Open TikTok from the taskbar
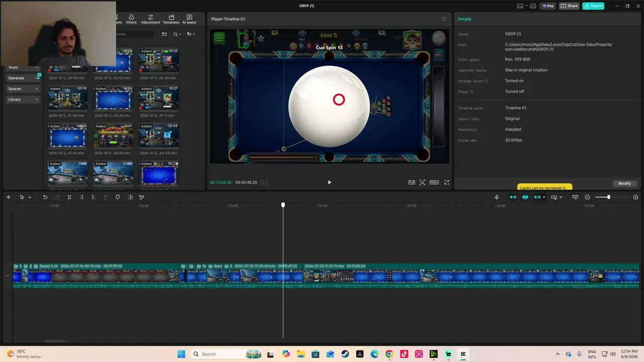Viewport: 644px width, 362px height. [404, 354]
